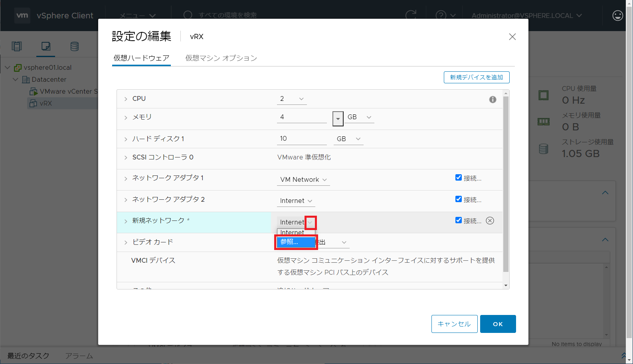Expand the SCSI コントローラ 0 row
633x364 pixels.
[126, 158]
